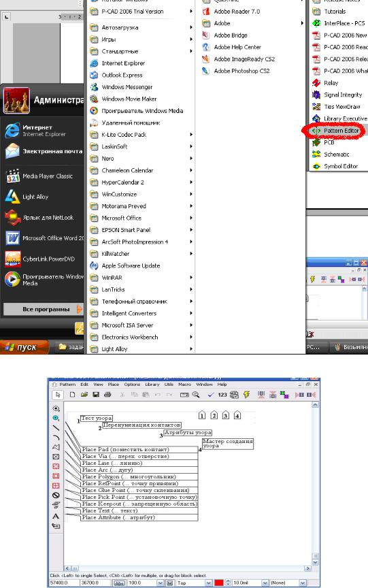Select the pointer tool in Pattern Editor toolbar
368x588 pixels.
pyautogui.click(x=57, y=395)
